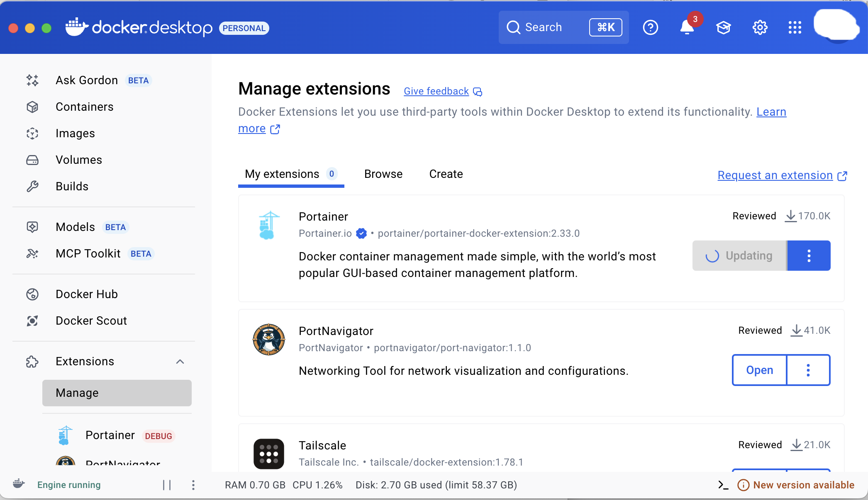Open Ask Gordon from the sidebar
This screenshot has height=500, width=868.
pyautogui.click(x=104, y=80)
